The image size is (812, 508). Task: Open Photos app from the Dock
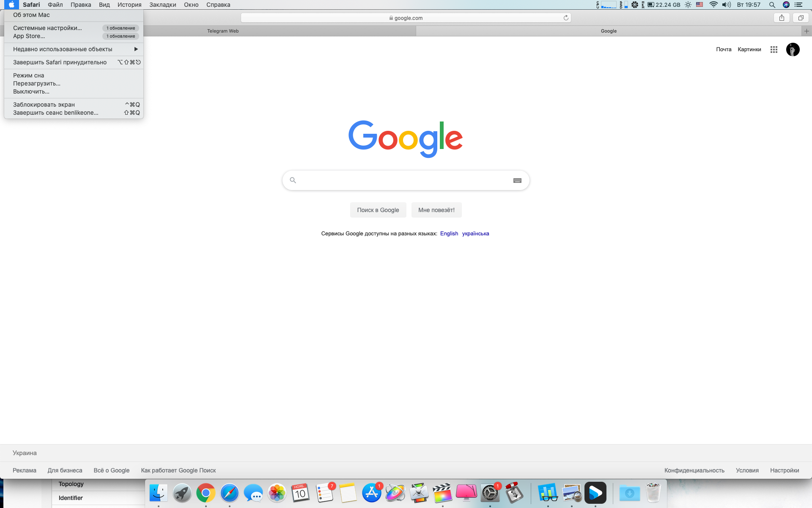click(277, 493)
